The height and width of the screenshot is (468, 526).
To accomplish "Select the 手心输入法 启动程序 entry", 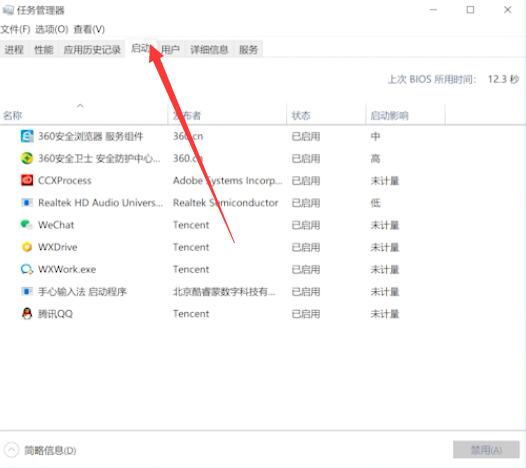I will pyautogui.click(x=82, y=291).
